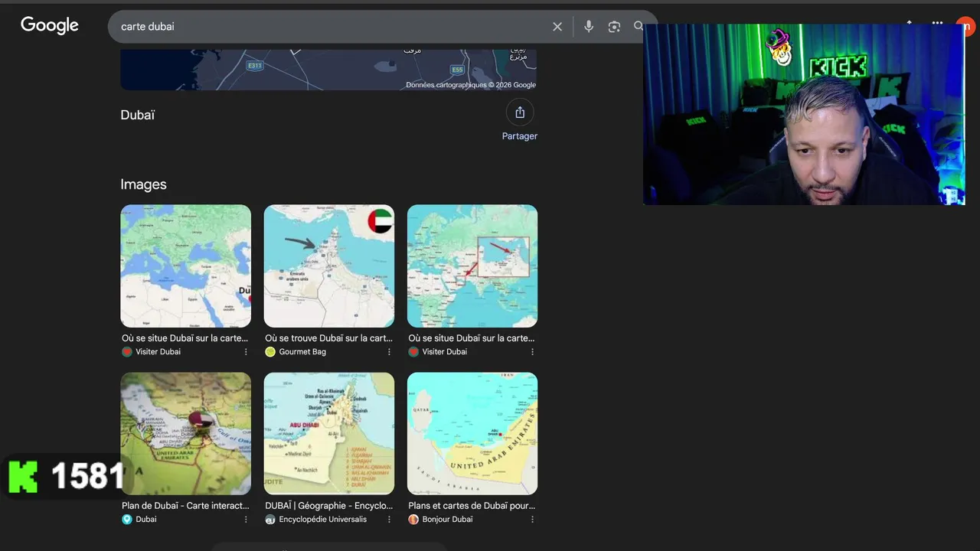Click 'DUBAÏ | Géographie - Encyclo...' title

click(328, 506)
